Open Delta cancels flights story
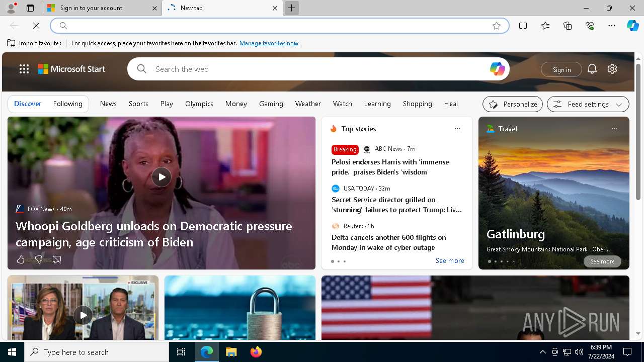Image resolution: width=644 pixels, height=362 pixels. 389,242
